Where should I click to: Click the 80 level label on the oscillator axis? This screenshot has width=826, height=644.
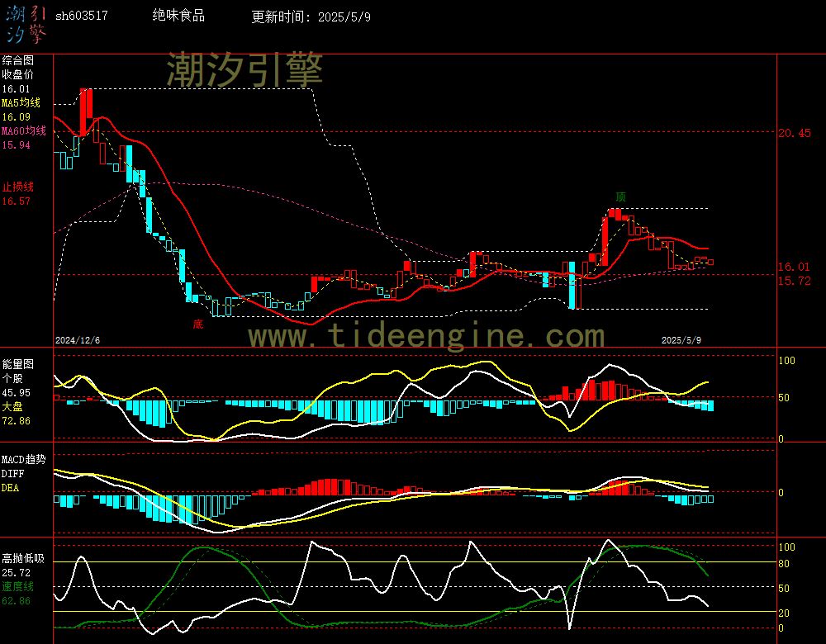tap(784, 564)
